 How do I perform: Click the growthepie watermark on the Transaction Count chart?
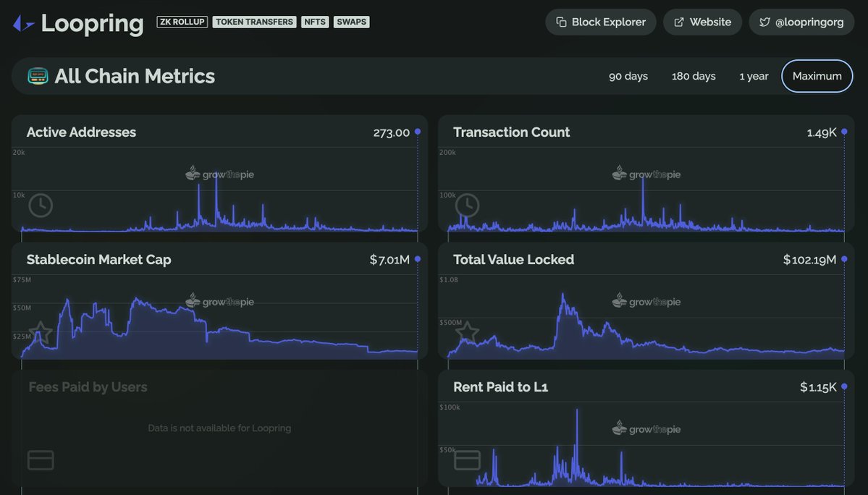point(646,174)
